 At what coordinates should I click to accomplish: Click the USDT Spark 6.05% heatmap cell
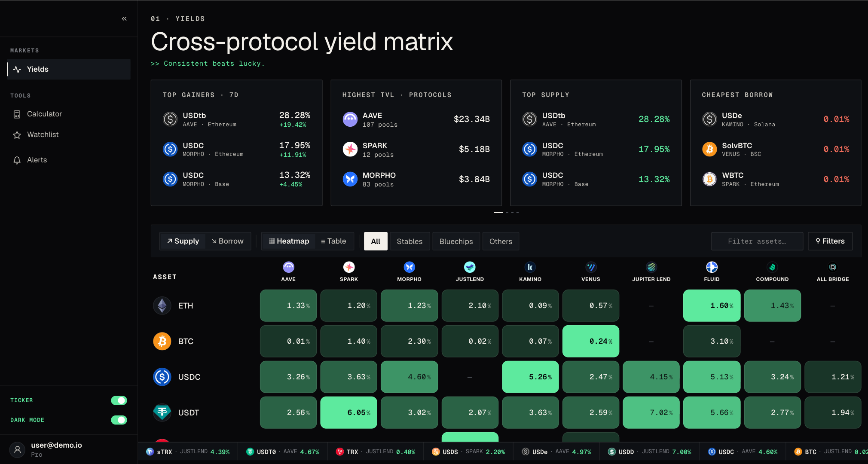click(349, 412)
